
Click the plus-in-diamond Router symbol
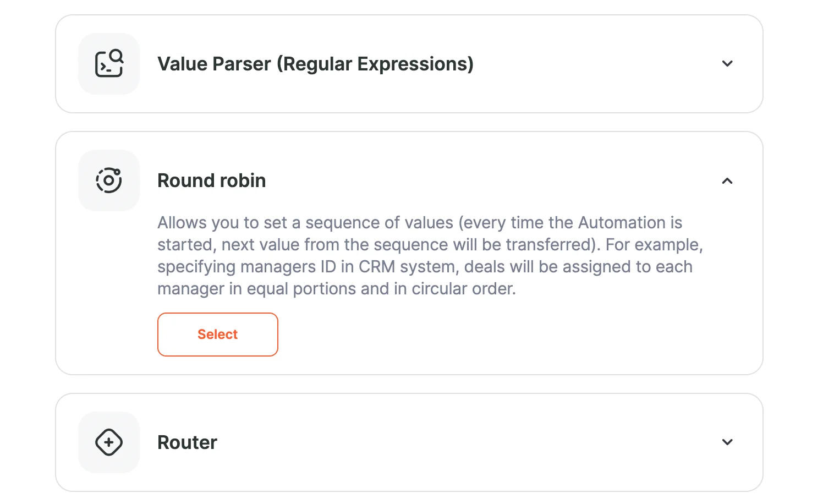point(109,442)
